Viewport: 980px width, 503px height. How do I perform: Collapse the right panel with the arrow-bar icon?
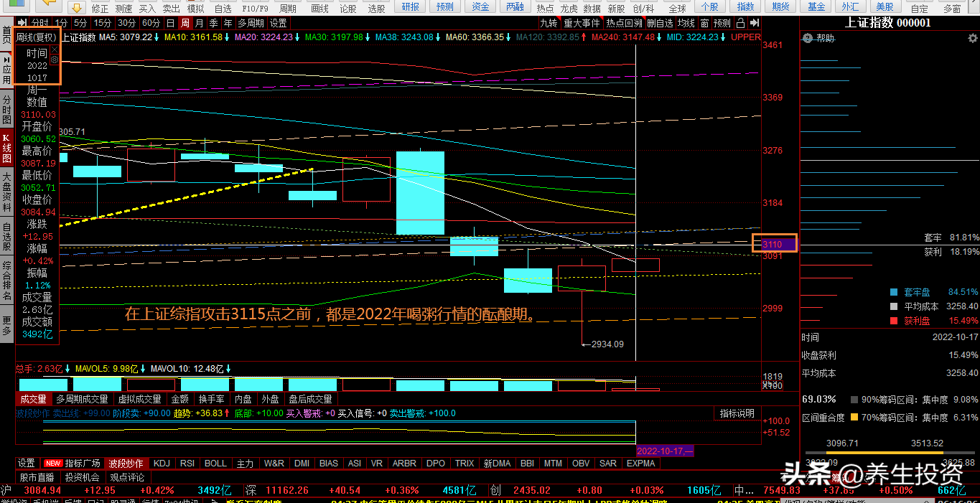coord(755,23)
